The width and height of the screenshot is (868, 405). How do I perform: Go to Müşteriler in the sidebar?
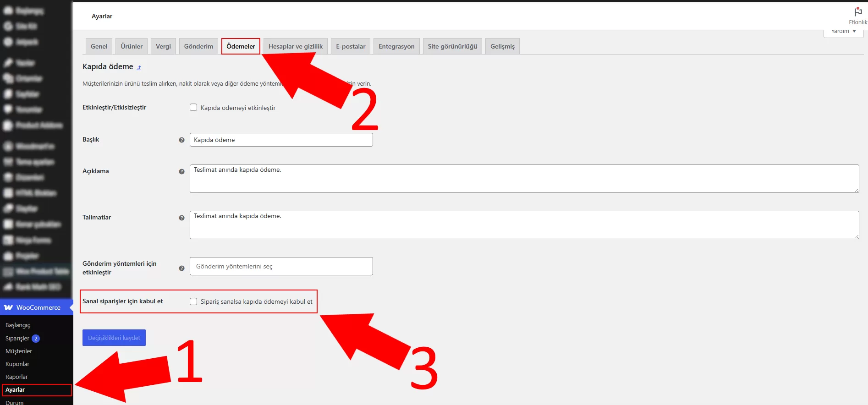pos(19,351)
